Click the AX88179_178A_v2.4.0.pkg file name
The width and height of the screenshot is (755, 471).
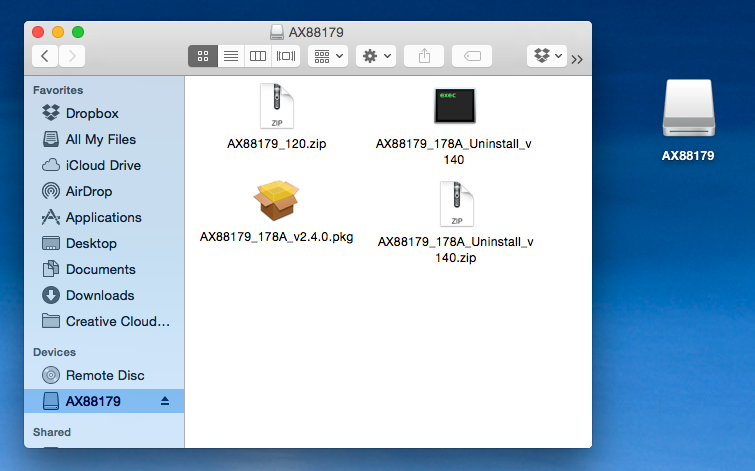(276, 236)
